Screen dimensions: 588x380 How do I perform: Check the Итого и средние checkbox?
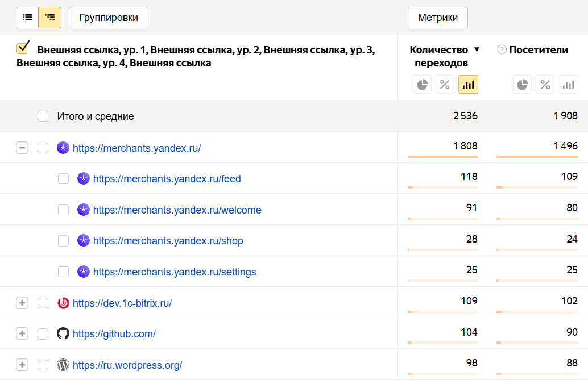(43, 116)
